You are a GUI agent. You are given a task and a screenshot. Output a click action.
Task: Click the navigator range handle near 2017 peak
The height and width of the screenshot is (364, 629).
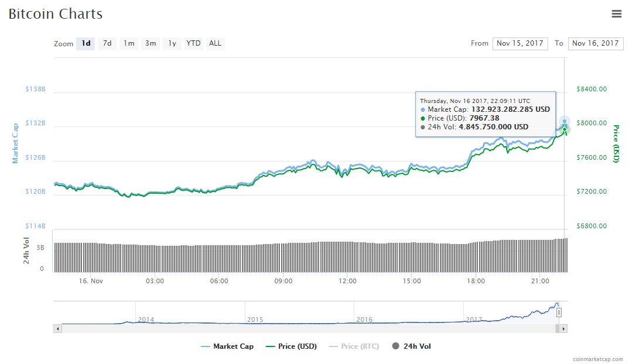559,313
